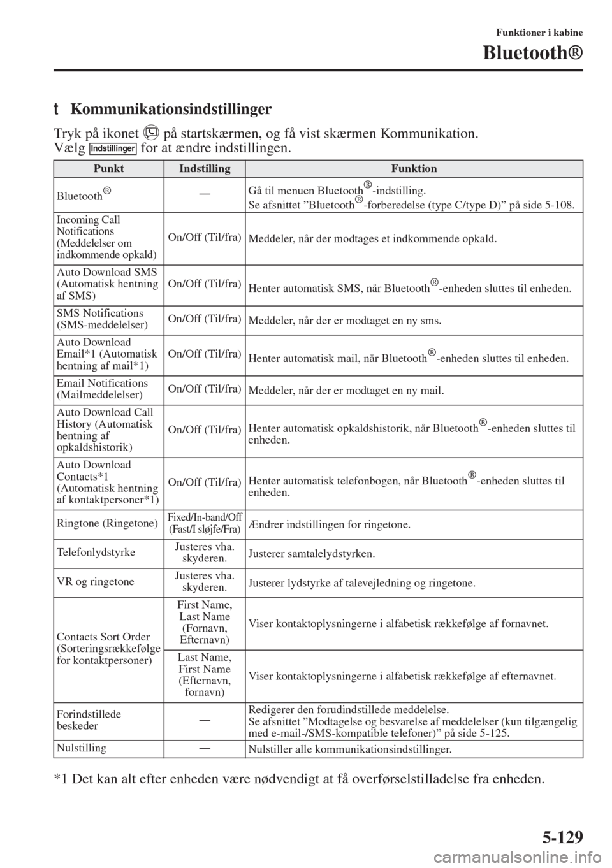The height and width of the screenshot is (868, 612).
Task: Toggle On/Off for Incoming Call Notifications
Action: [205, 237]
